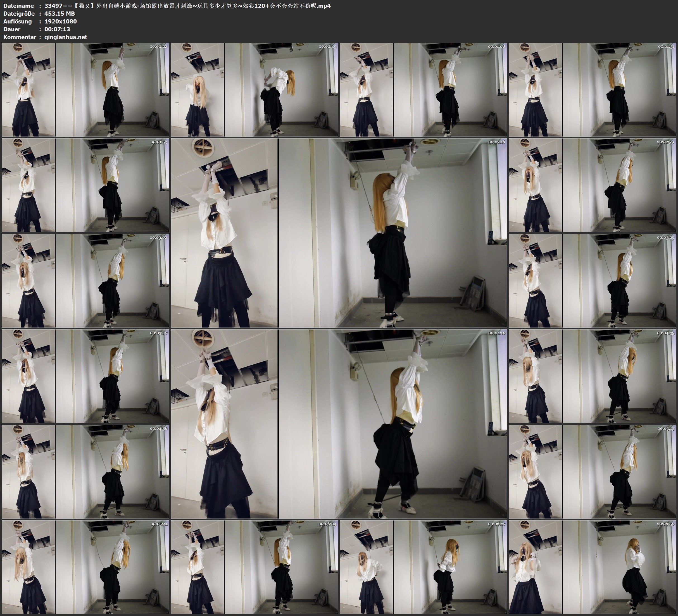678x616 pixels.
Task: Click the frame marked 00:03:47
Action: [x=85, y=376]
